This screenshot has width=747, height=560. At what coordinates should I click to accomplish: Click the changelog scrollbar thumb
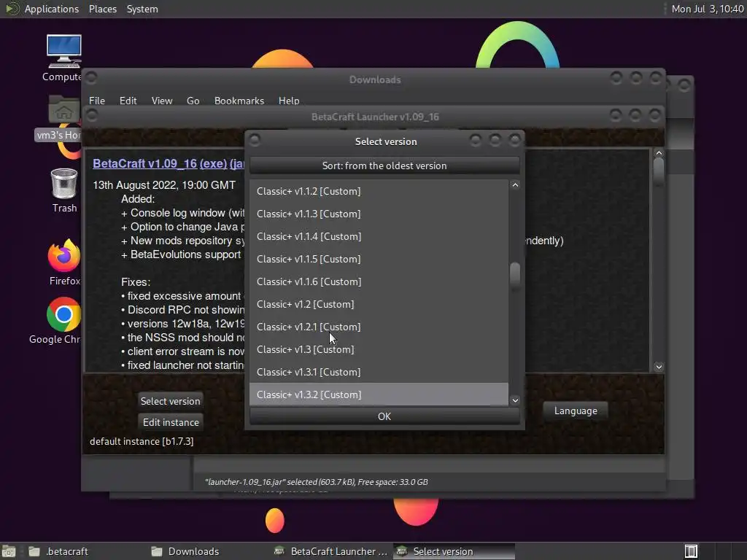point(659,171)
